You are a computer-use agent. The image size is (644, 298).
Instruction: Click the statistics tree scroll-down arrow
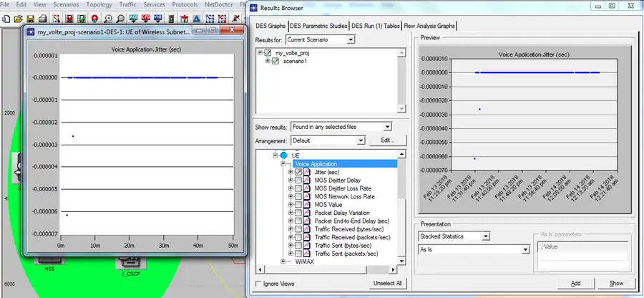[x=401, y=261]
